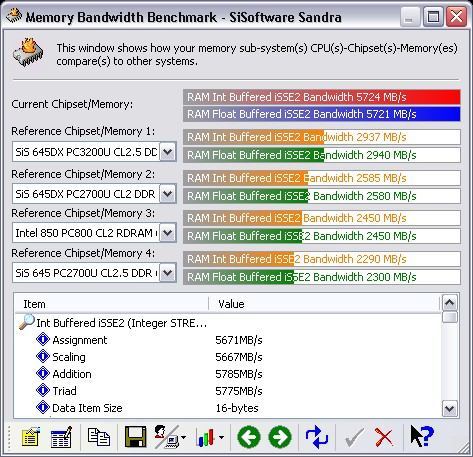Click the Value column header

(x=325, y=304)
